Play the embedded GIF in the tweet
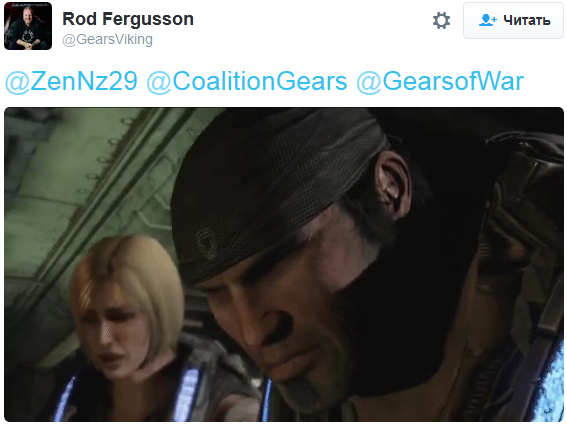Viewport: 567px width, 426px height. (284, 264)
